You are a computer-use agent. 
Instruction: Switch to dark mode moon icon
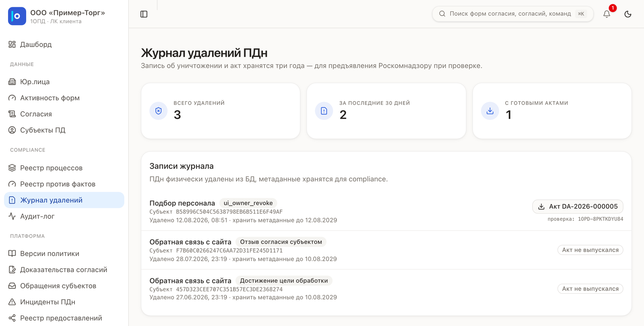(x=627, y=14)
